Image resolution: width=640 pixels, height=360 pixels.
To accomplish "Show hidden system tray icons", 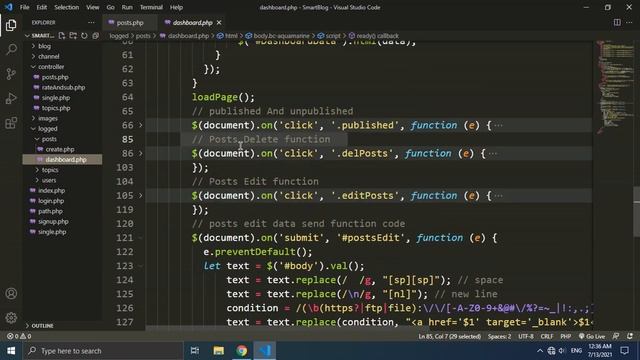I will 540,351.
